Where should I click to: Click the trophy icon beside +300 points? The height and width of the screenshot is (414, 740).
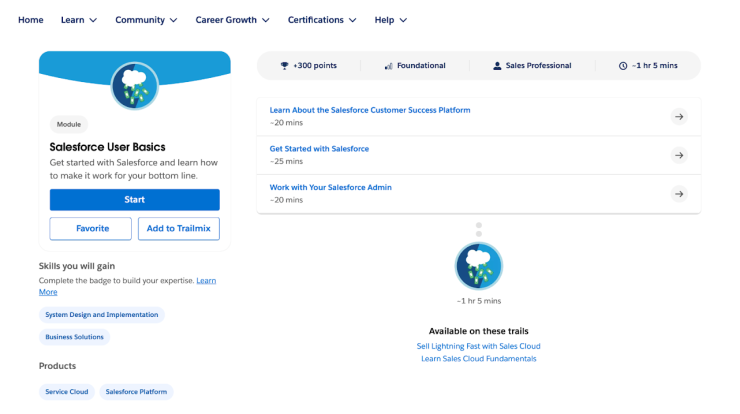click(284, 66)
